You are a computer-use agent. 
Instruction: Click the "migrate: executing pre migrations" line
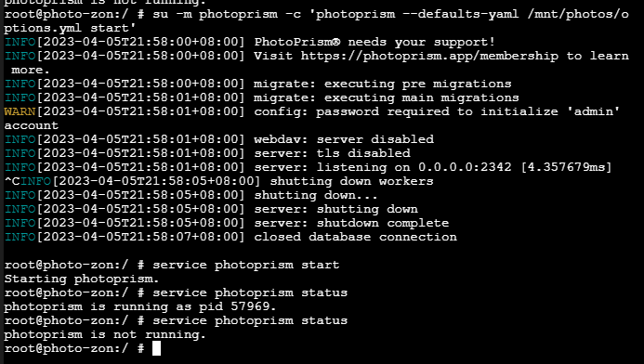pyautogui.click(x=383, y=84)
